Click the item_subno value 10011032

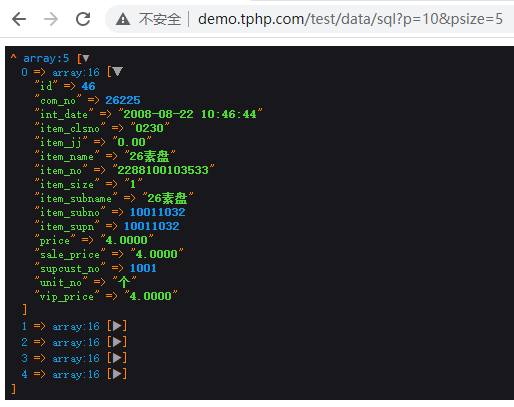click(157, 212)
